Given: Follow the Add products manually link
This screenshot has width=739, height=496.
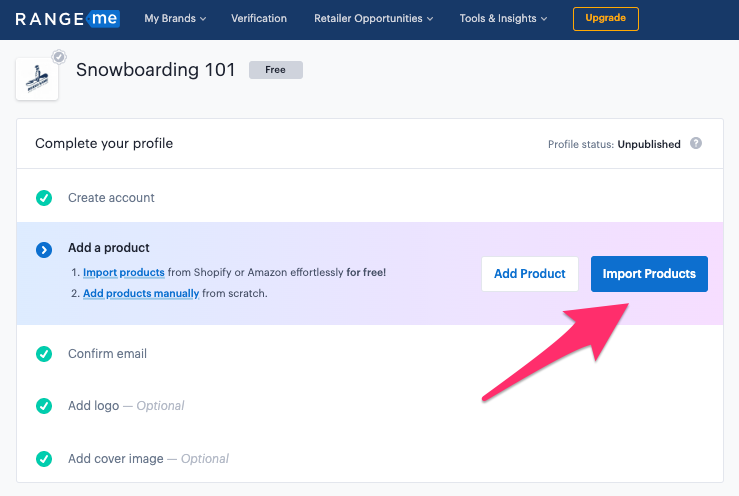Looking at the screenshot, I should point(141,293).
